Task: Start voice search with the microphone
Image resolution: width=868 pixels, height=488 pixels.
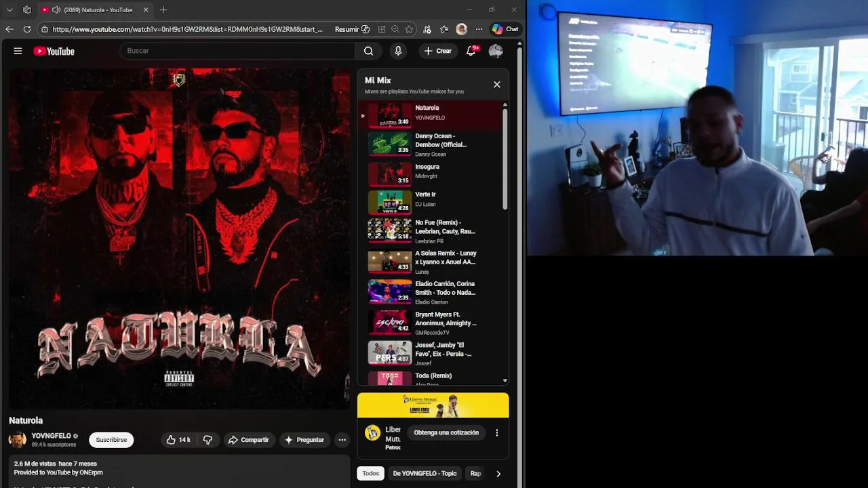Action: 398,51
